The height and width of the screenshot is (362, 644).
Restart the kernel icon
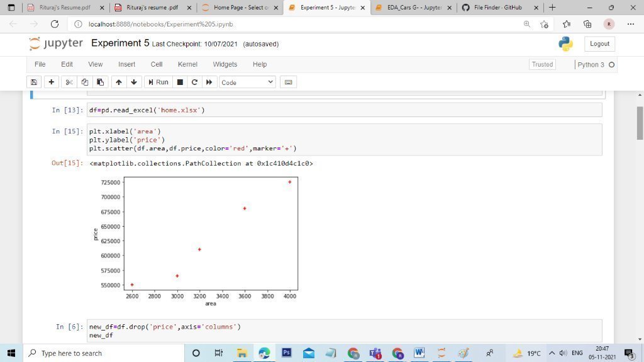[195, 82]
